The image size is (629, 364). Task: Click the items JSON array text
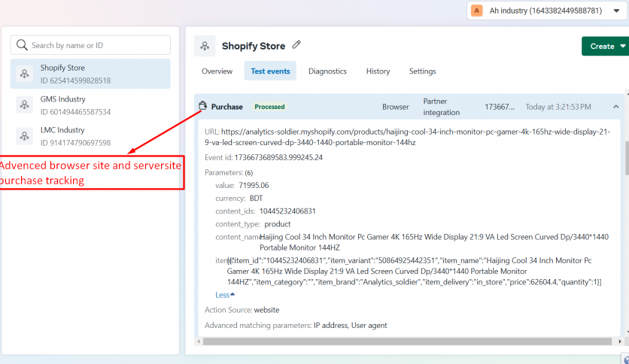[x=414, y=271]
